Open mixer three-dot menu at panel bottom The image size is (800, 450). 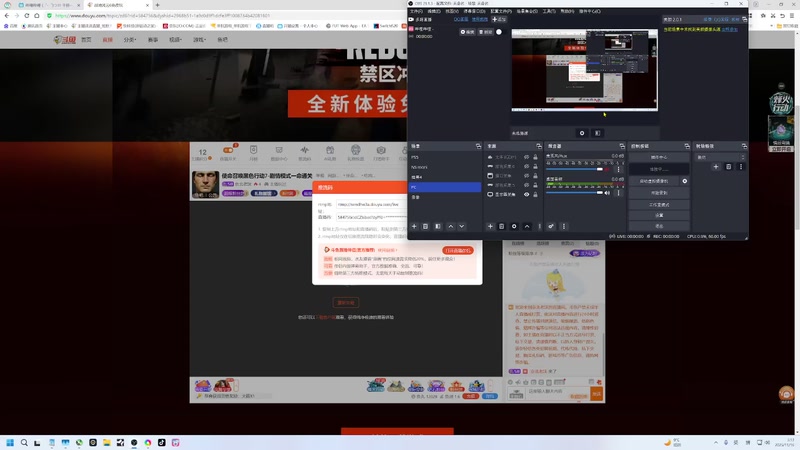click(564, 227)
